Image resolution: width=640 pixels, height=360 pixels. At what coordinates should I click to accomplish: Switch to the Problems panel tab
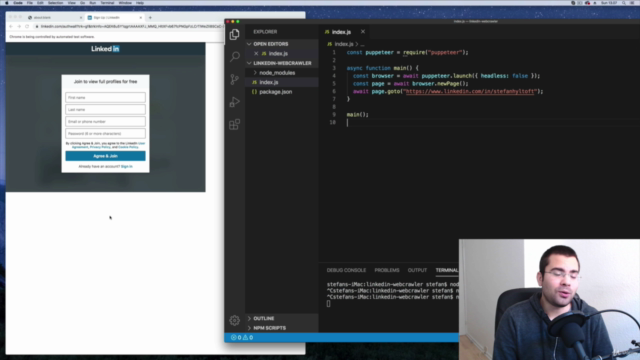pyautogui.click(x=387, y=270)
